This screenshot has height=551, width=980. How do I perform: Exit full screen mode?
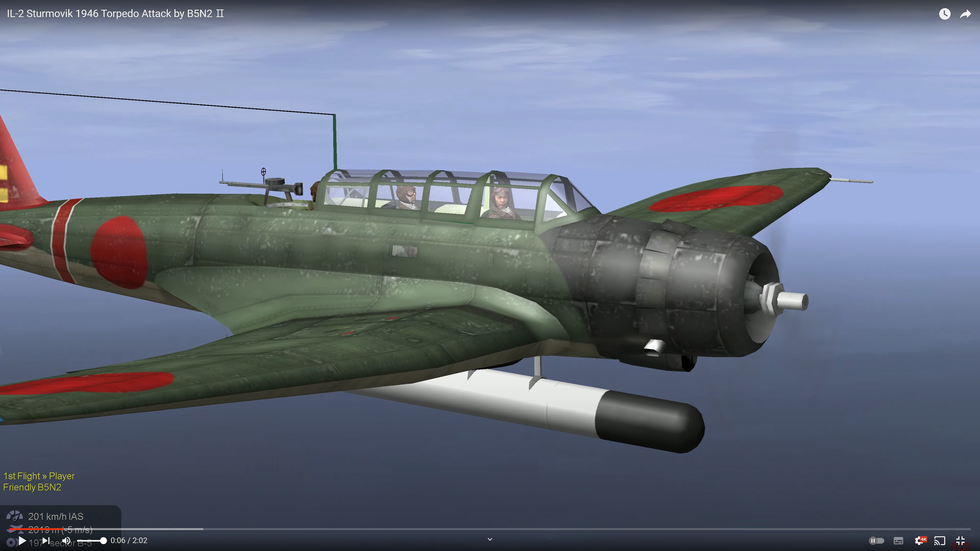pos(960,540)
